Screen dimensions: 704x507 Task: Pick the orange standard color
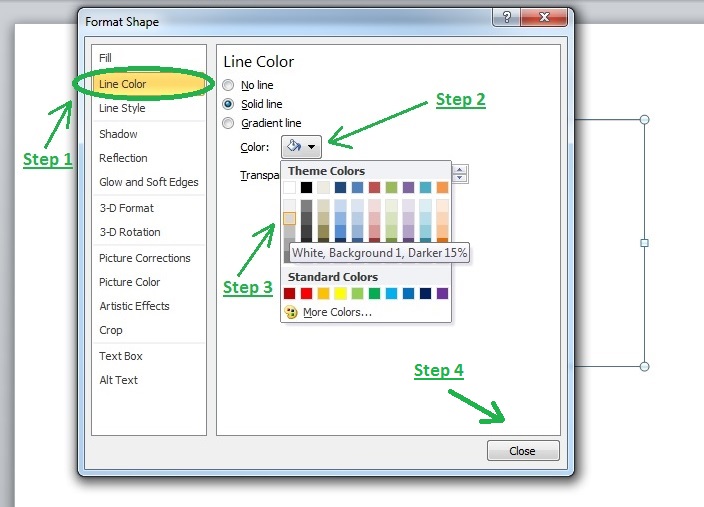(x=323, y=293)
